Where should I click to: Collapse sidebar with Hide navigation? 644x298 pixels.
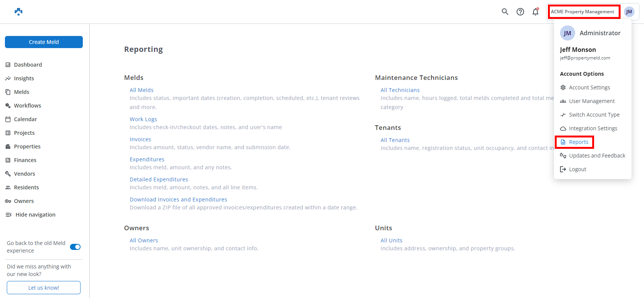pos(31,215)
